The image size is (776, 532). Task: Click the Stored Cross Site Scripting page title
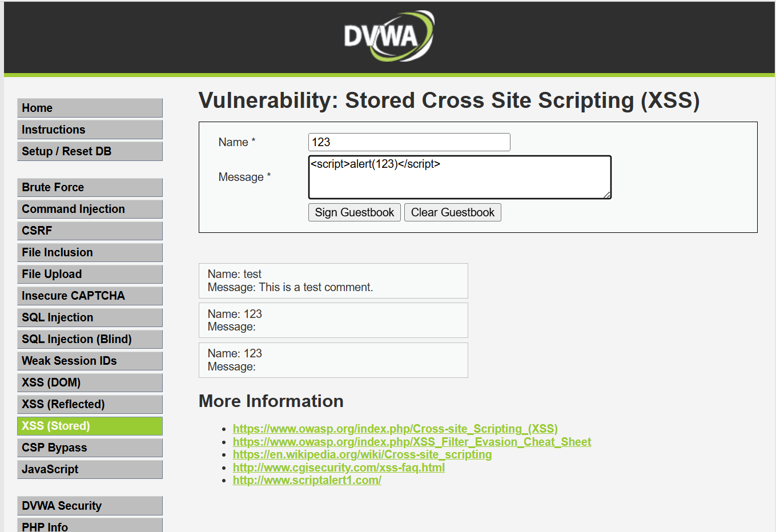(x=449, y=100)
